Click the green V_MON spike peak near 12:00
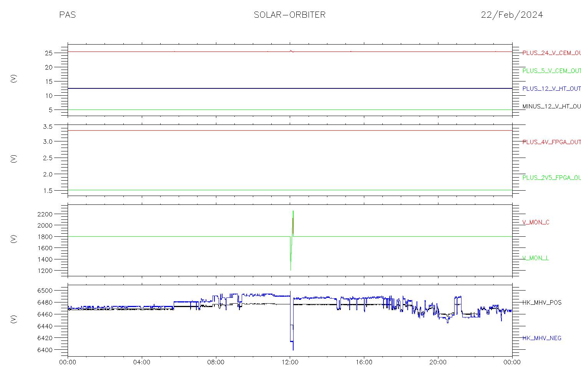 click(x=293, y=211)
